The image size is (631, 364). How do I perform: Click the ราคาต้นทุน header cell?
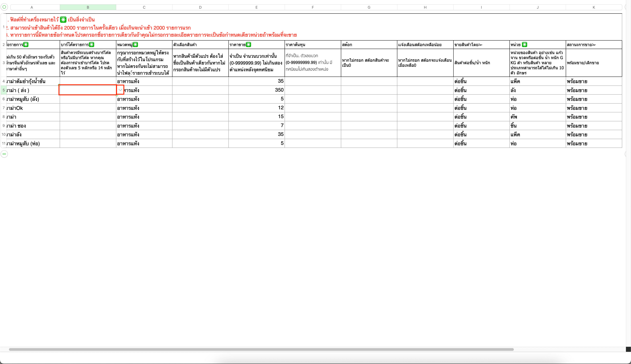(313, 44)
